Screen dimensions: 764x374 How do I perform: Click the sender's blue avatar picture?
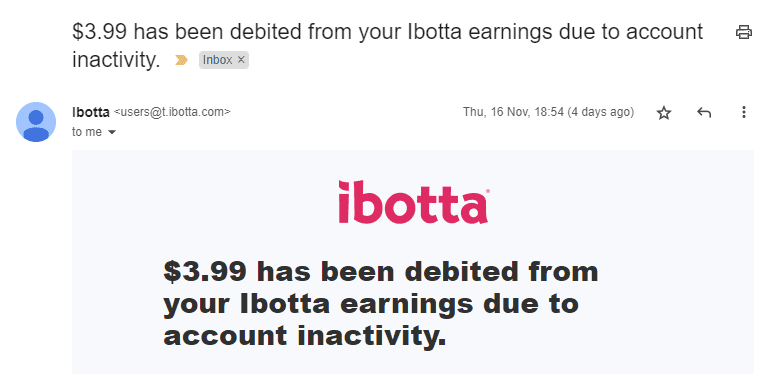(x=36, y=122)
